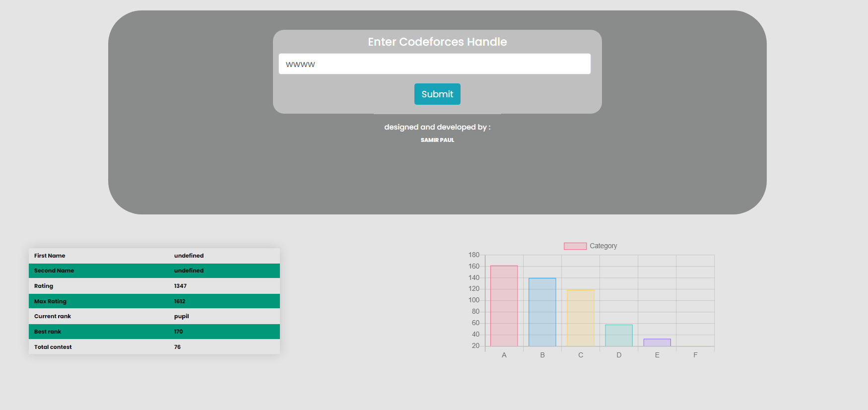
Task: Toggle the Category legend swatch
Action: [575, 246]
